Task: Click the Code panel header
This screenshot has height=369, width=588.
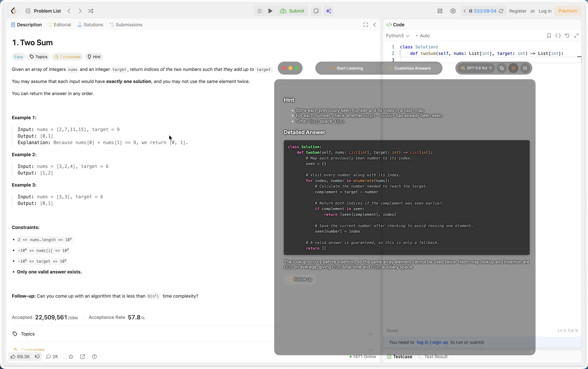Action: point(395,24)
